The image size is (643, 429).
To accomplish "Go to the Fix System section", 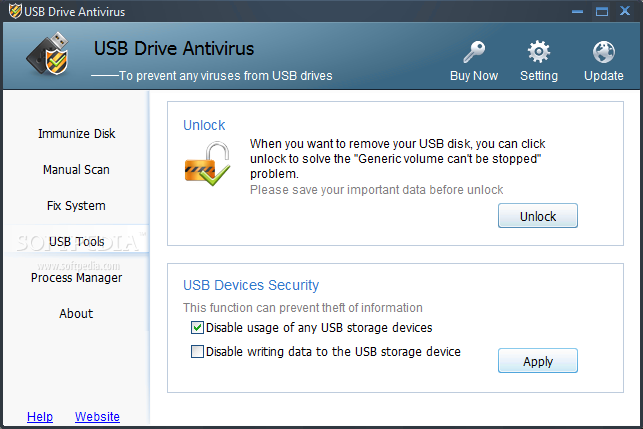I will pyautogui.click(x=76, y=205).
